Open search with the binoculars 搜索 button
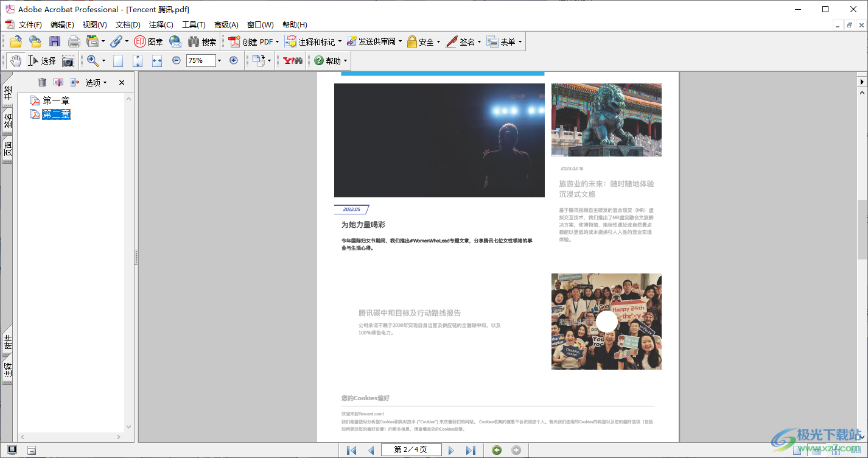The image size is (868, 458). tap(202, 41)
